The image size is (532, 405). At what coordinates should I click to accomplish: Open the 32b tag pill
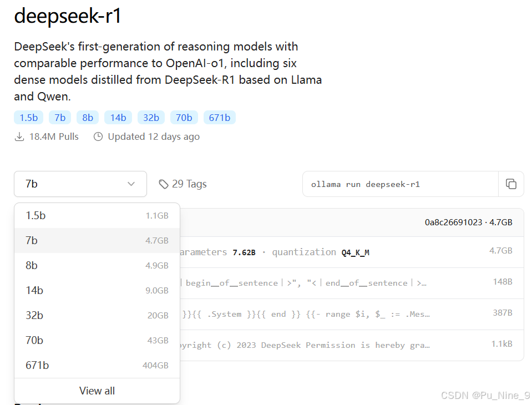click(151, 117)
